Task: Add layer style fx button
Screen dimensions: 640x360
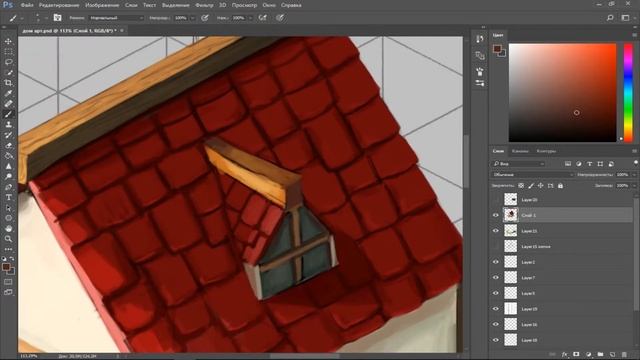Action: (564, 354)
